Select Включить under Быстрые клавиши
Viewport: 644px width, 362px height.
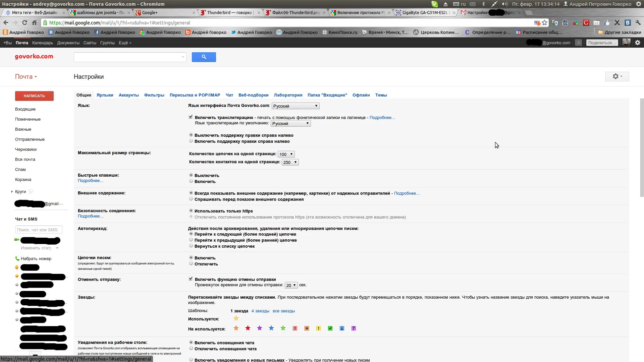tap(191, 181)
